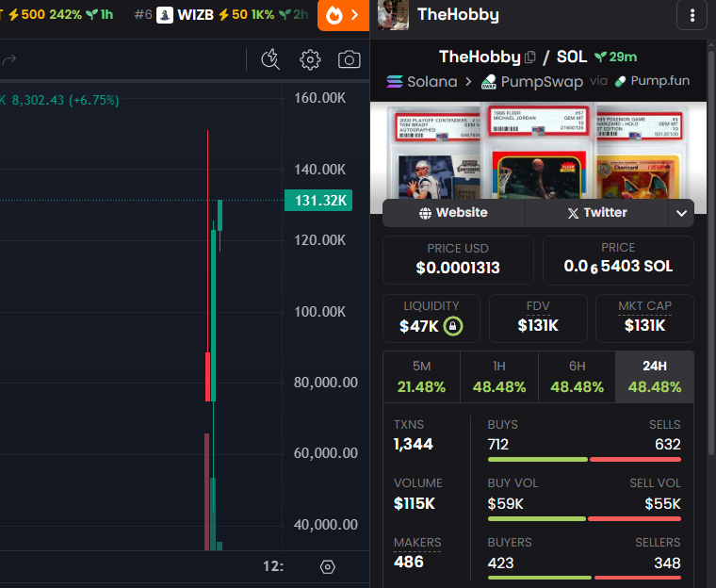Click the SELLS count 632
Image resolution: width=716 pixels, height=588 pixels.
point(668,444)
